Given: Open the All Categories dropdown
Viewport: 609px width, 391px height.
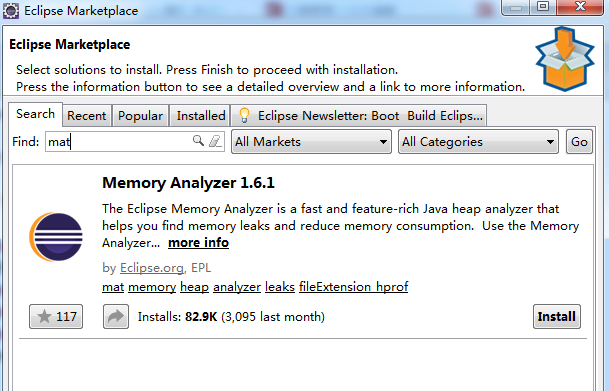Looking at the screenshot, I should click(478, 142).
